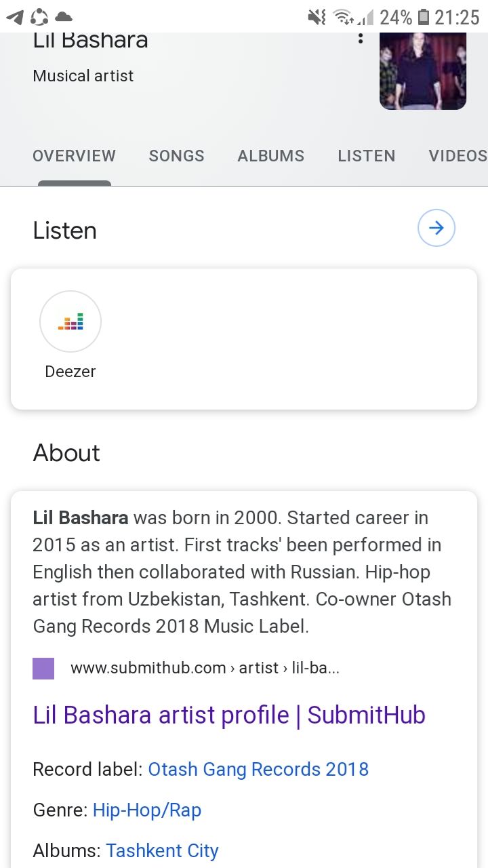Tap the www.submithub.com source URL
Image resolution: width=488 pixels, height=868 pixels.
(x=205, y=668)
